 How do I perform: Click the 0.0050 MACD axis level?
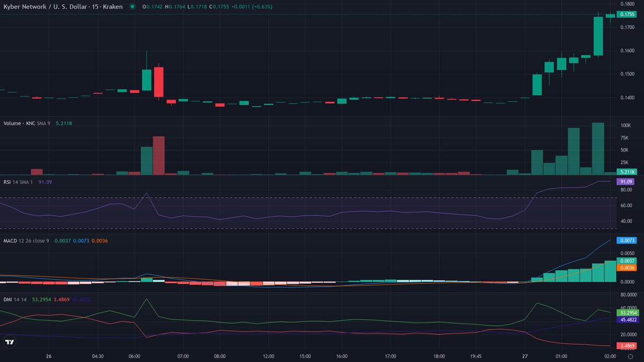627,253
